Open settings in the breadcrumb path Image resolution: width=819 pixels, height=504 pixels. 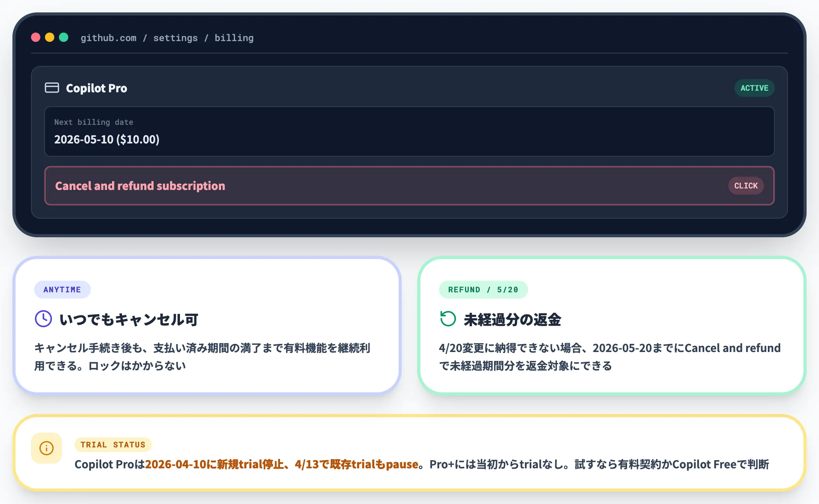tap(175, 38)
